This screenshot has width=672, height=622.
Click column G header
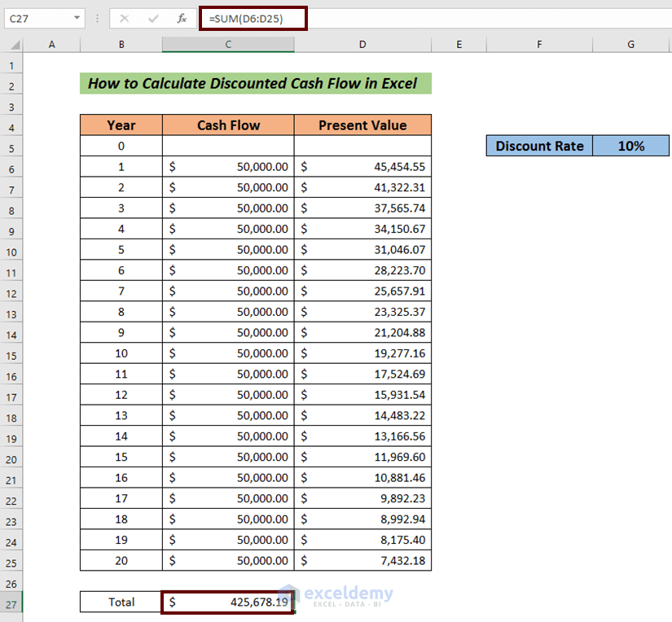point(630,44)
